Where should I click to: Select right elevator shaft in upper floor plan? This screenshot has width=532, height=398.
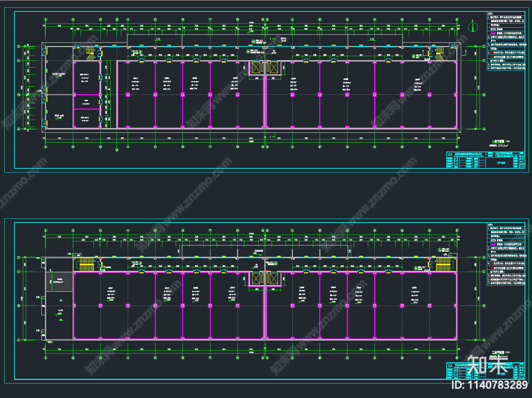click(273, 68)
